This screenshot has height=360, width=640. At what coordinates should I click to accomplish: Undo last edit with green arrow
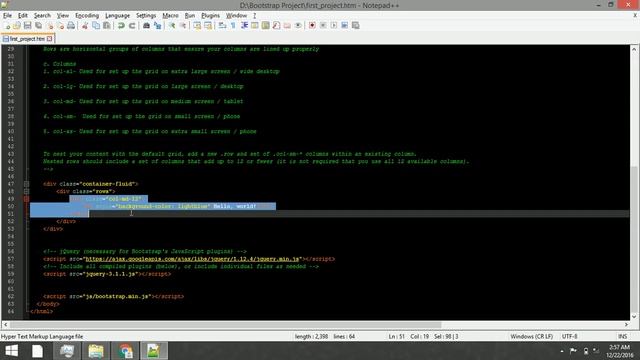click(121, 26)
